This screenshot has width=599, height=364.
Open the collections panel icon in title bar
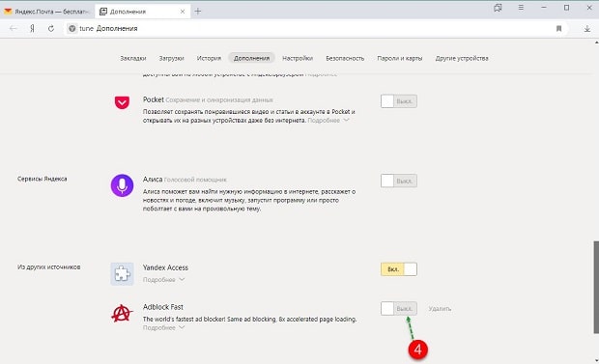[x=498, y=8]
